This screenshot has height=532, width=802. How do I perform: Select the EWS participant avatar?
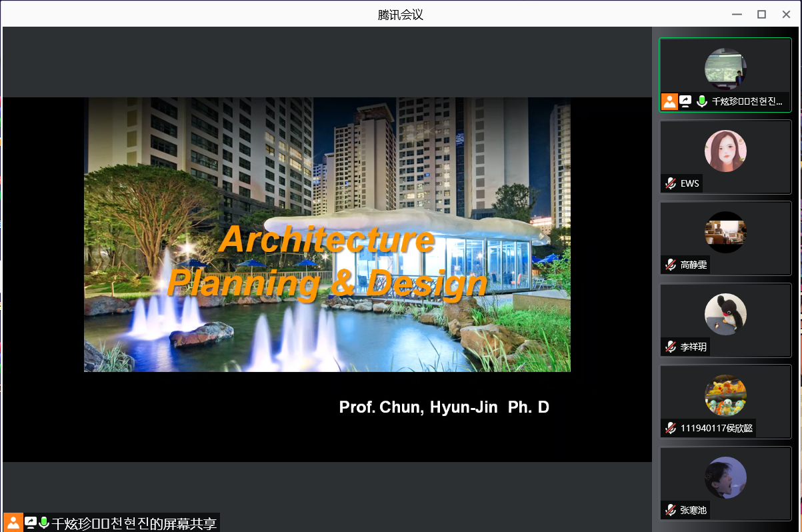725,151
